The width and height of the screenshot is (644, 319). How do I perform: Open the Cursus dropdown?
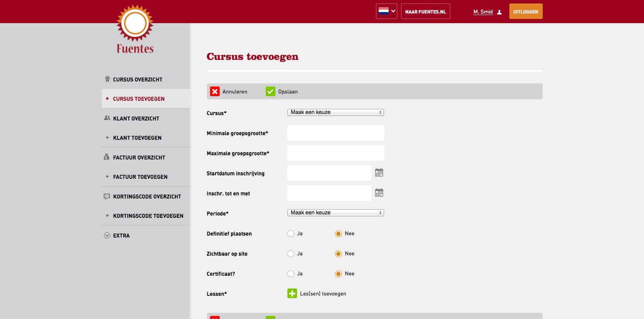click(x=335, y=112)
